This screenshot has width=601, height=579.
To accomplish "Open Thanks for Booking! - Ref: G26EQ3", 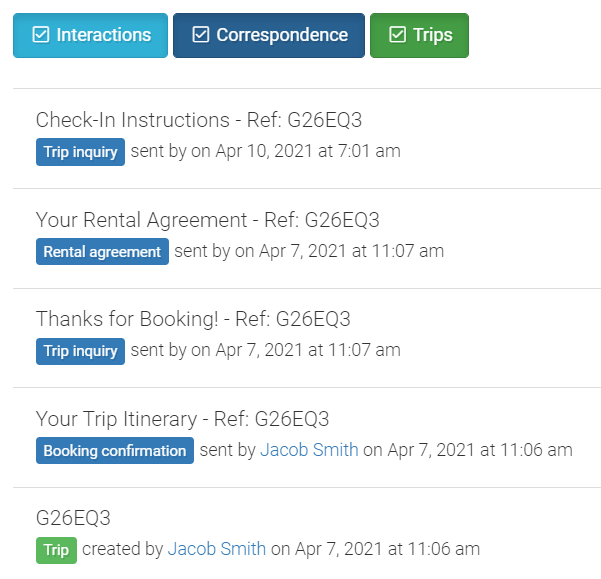I will (193, 319).
